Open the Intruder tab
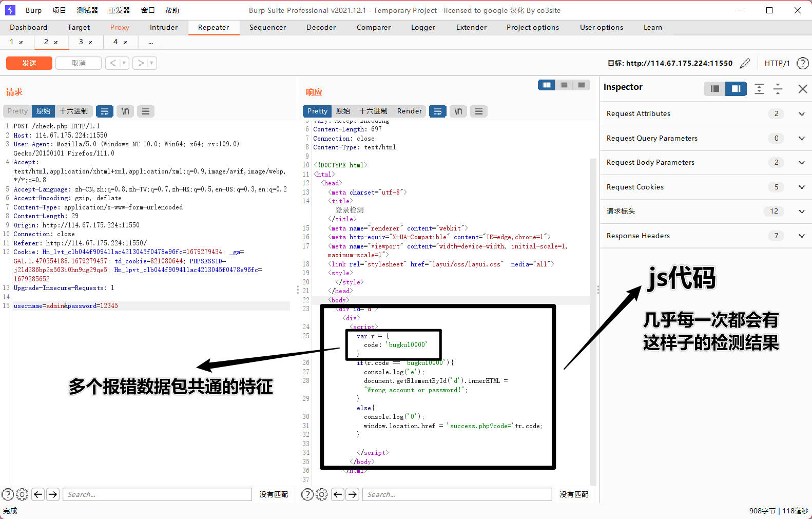 [164, 27]
